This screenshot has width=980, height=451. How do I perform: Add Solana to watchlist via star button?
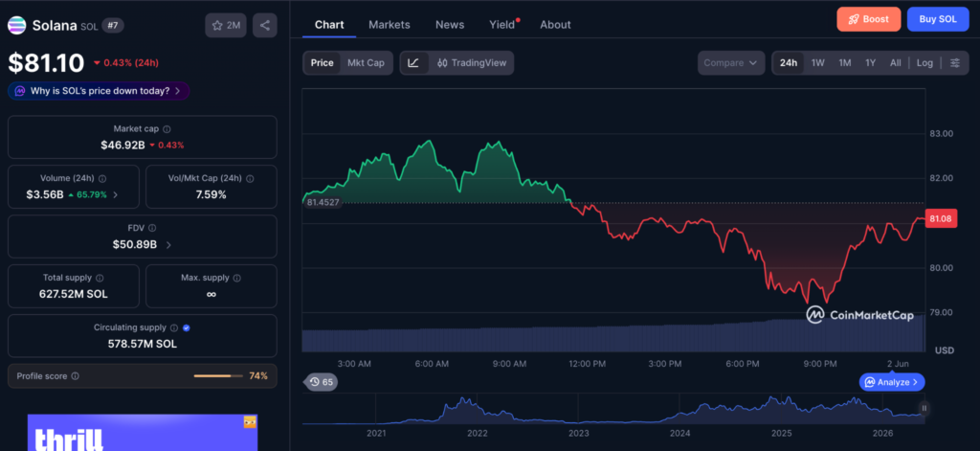point(226,26)
